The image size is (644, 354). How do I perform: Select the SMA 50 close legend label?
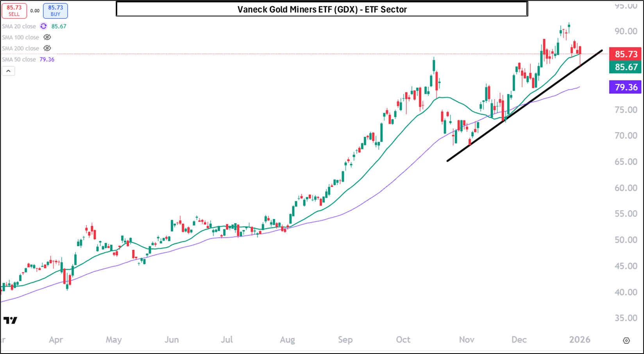click(x=19, y=59)
